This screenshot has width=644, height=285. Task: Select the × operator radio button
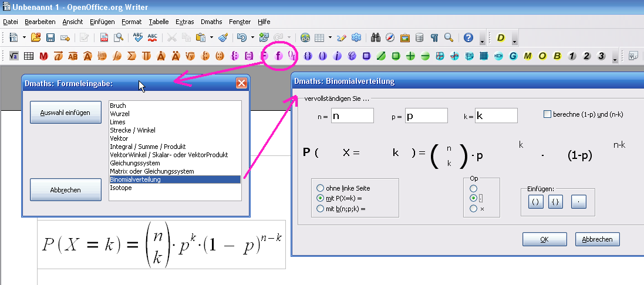[x=473, y=209]
